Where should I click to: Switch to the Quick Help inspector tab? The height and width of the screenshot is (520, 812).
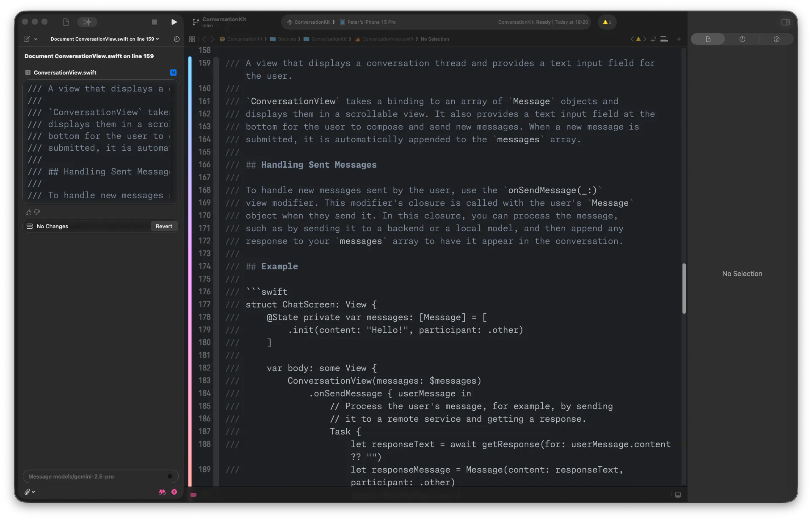click(x=776, y=39)
